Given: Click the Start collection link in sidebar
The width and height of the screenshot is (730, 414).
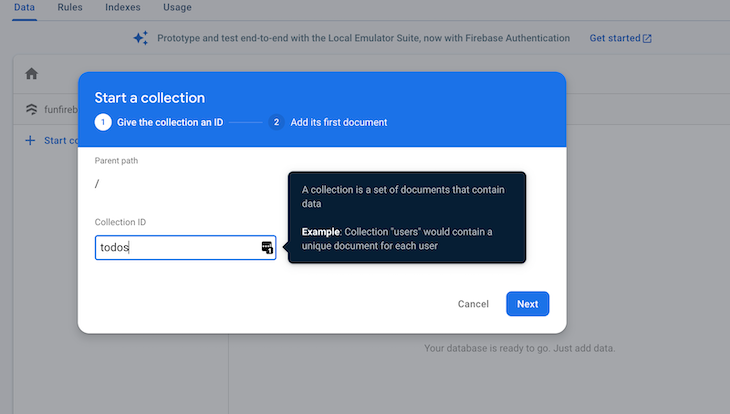Looking at the screenshot, I should (x=61, y=140).
